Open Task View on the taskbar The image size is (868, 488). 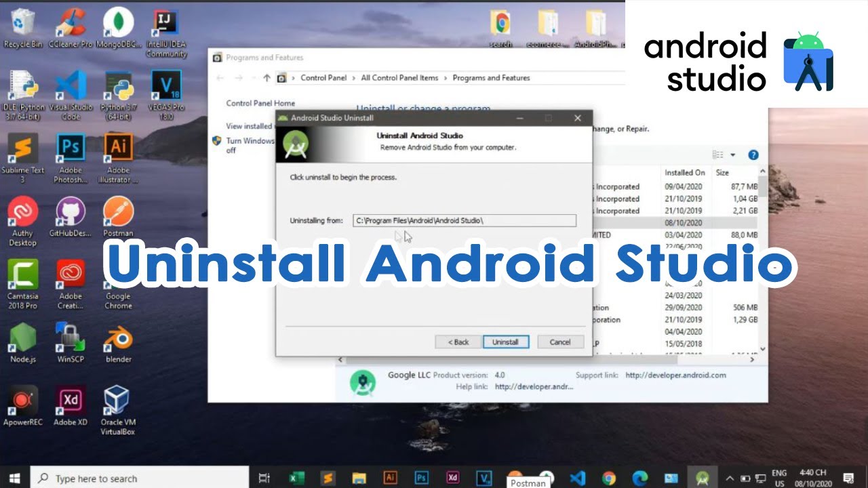tap(265, 478)
